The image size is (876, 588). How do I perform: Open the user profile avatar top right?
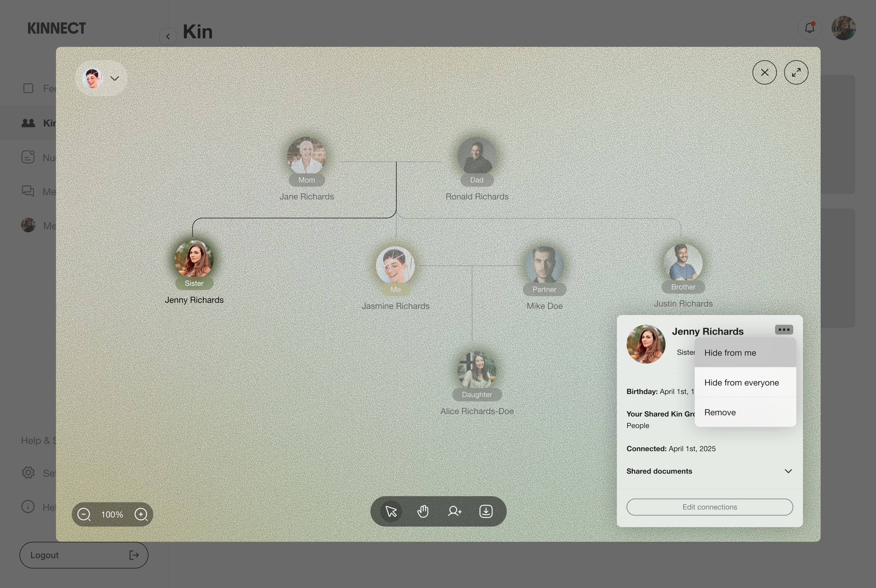[x=843, y=28]
